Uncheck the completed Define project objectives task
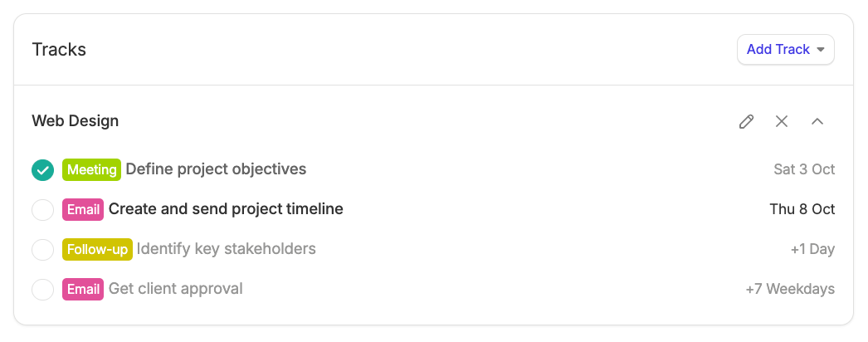The image size is (868, 342). 42,170
